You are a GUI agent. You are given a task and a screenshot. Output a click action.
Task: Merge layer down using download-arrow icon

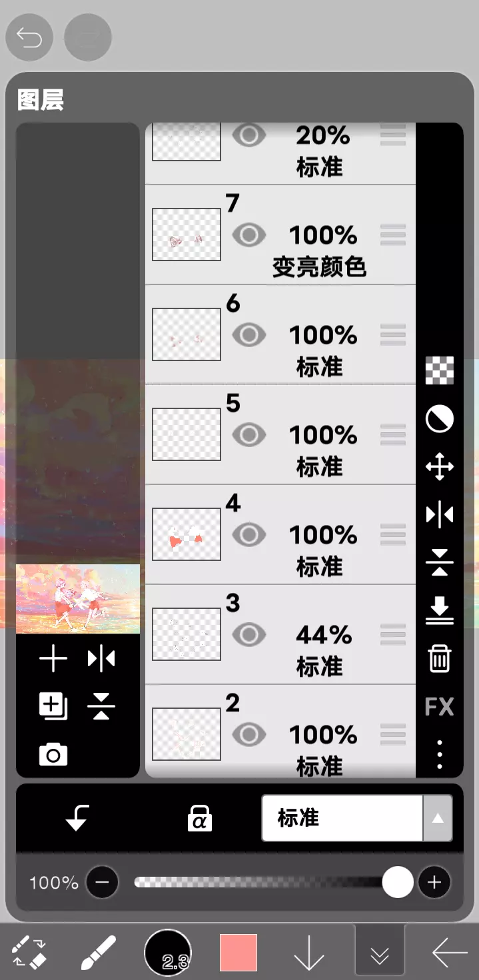click(x=440, y=610)
